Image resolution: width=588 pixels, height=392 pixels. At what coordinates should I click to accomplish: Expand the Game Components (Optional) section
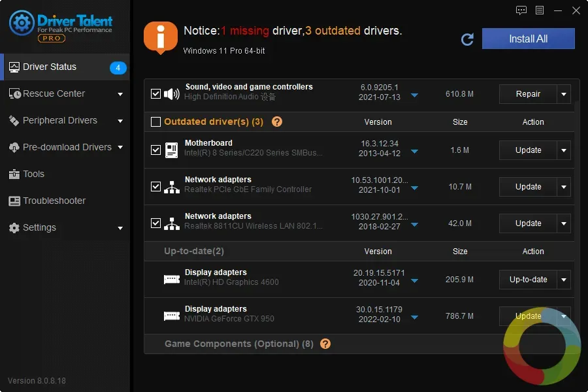(239, 344)
